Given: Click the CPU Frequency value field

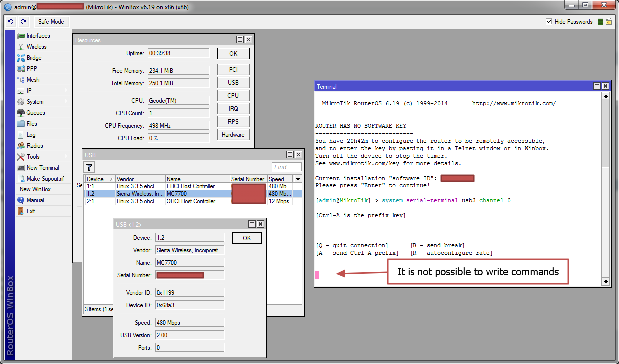Looking at the screenshot, I should point(178,126).
